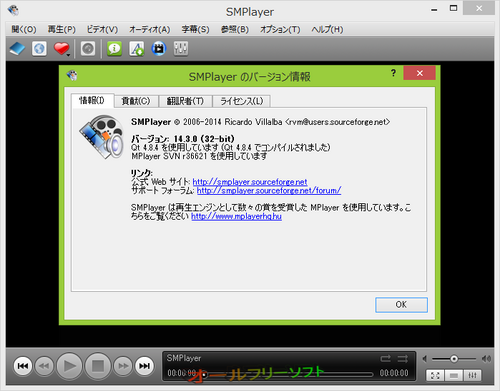Viewport: 500px width, 391px height.
Task: Open file with the blue folder toolbar icon
Action: point(17,49)
